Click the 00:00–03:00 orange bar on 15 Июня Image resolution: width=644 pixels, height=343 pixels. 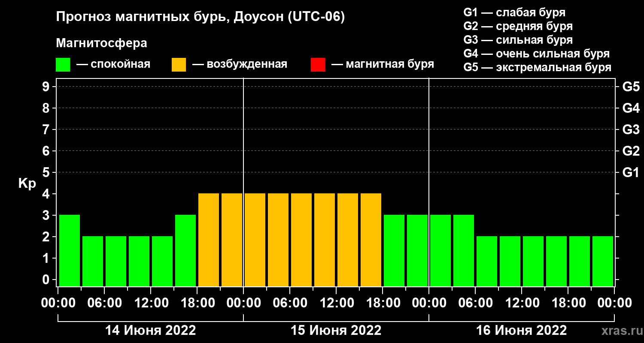coord(255,240)
